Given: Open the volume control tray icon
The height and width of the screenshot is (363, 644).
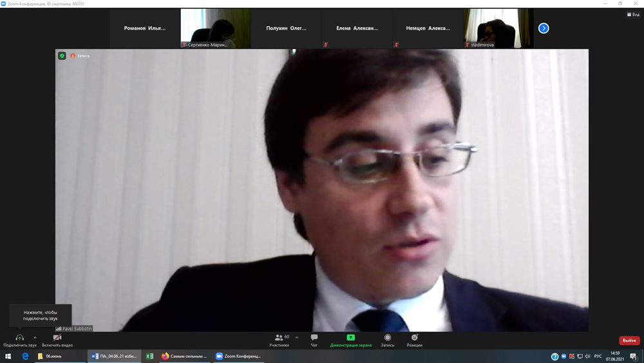Looking at the screenshot, I should (x=587, y=357).
